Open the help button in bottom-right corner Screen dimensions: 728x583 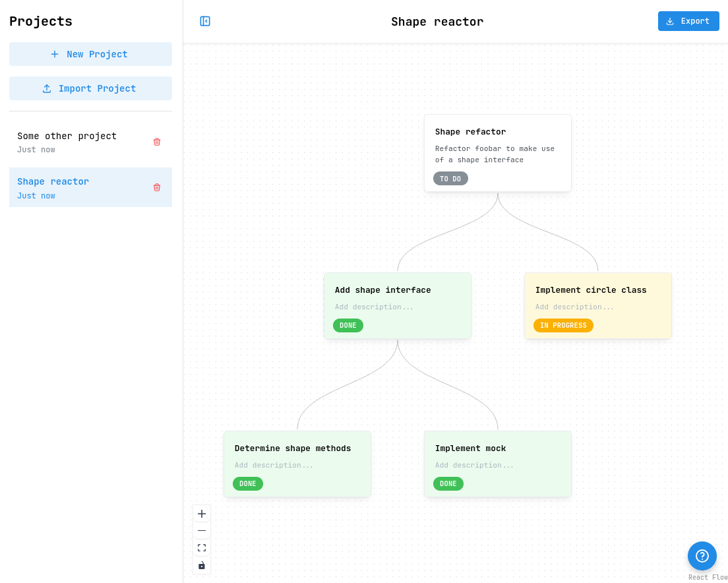pyautogui.click(x=702, y=556)
